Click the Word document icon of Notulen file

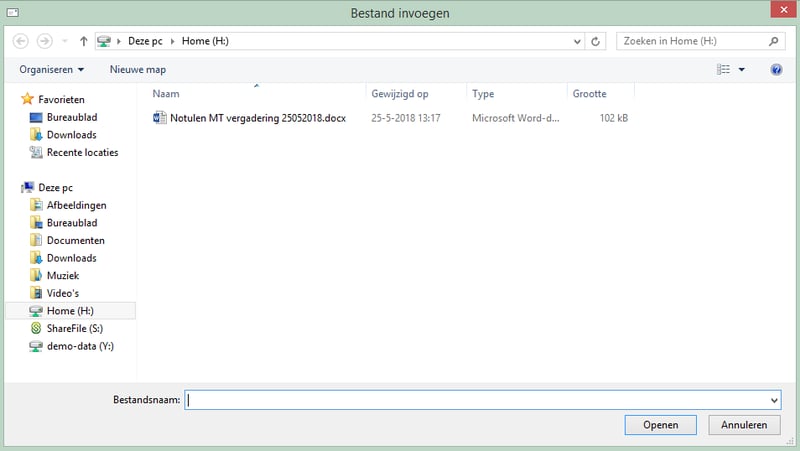[x=160, y=118]
